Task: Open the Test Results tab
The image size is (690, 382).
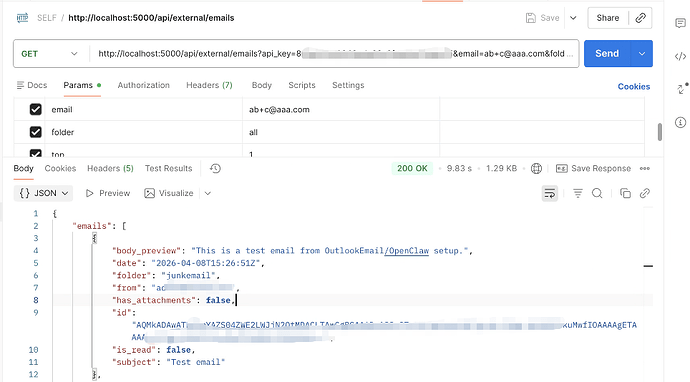Action: (x=169, y=169)
